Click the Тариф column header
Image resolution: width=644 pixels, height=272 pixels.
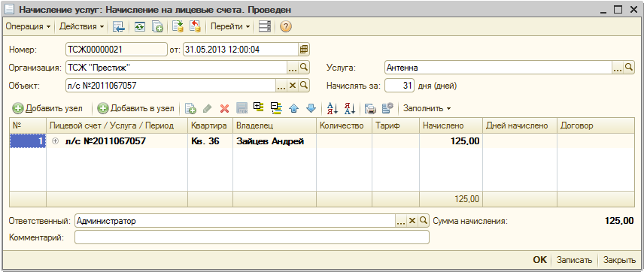(396, 125)
